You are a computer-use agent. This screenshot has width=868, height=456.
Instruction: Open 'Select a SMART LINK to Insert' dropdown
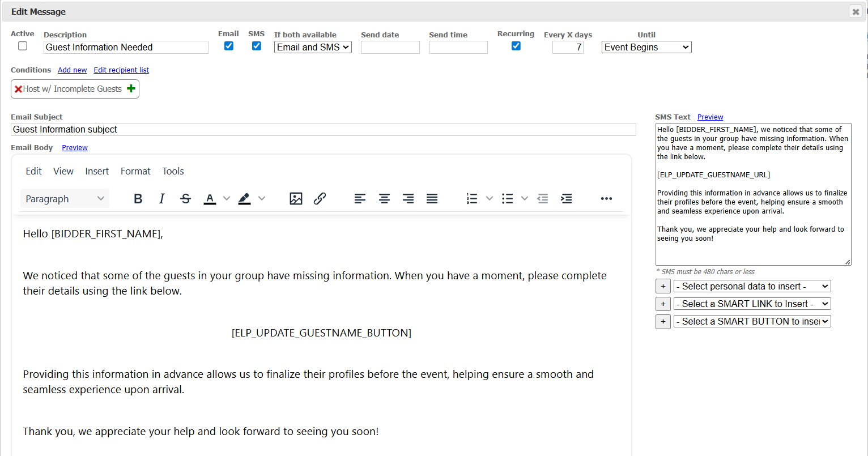(752, 304)
